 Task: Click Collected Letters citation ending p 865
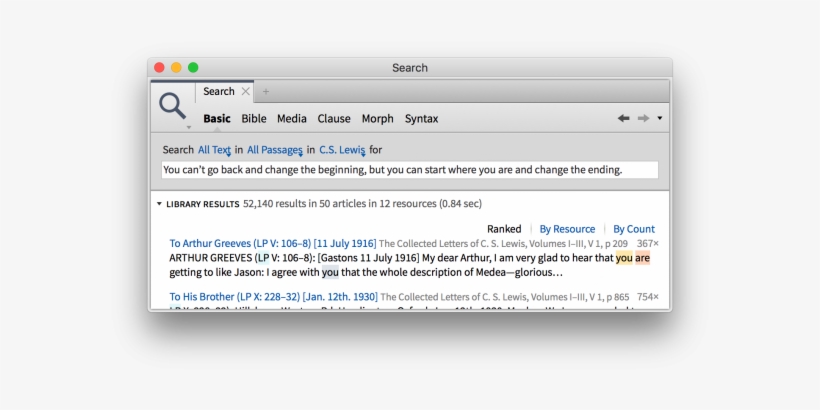pos(505,297)
